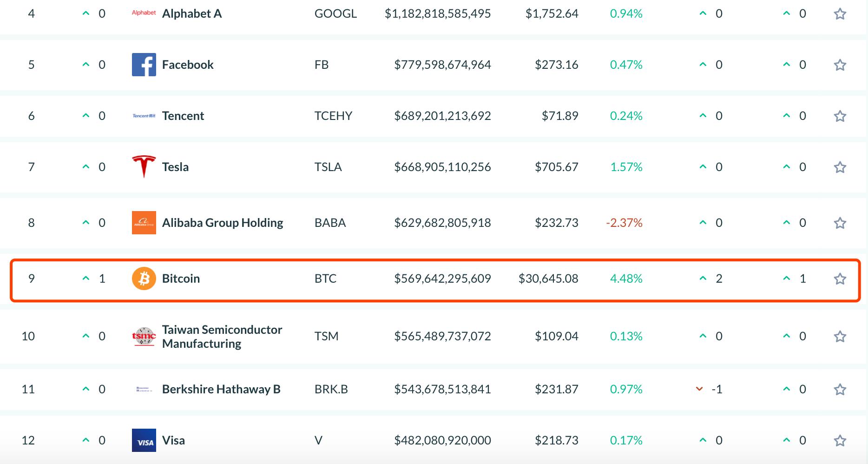The width and height of the screenshot is (868, 464).
Task: Star Visa as a favorite
Action: pyautogui.click(x=840, y=440)
